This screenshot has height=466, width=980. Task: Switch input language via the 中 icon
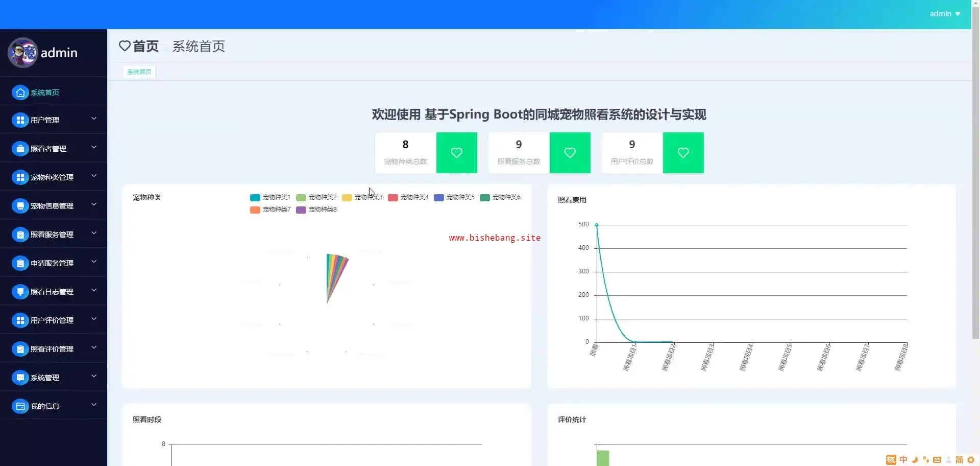903,460
